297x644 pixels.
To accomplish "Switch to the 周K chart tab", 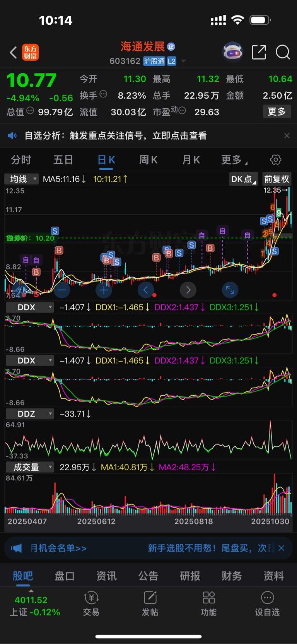I will click(148, 160).
